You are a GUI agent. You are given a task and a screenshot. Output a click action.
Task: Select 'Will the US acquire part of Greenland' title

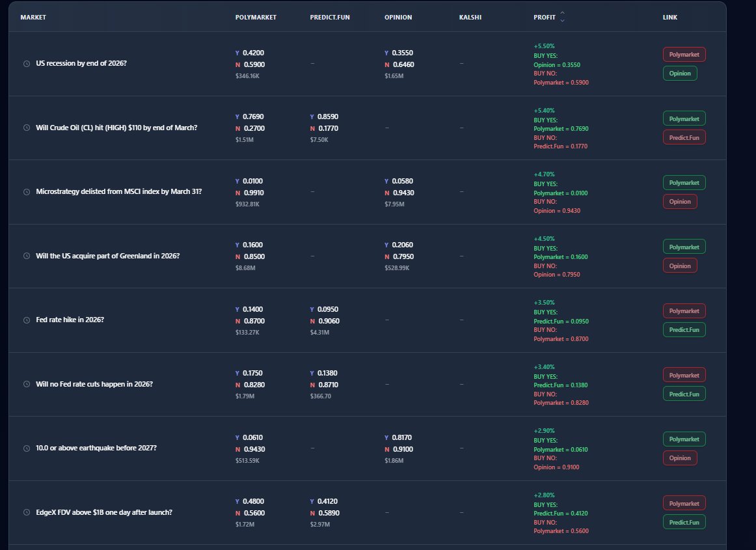107,256
